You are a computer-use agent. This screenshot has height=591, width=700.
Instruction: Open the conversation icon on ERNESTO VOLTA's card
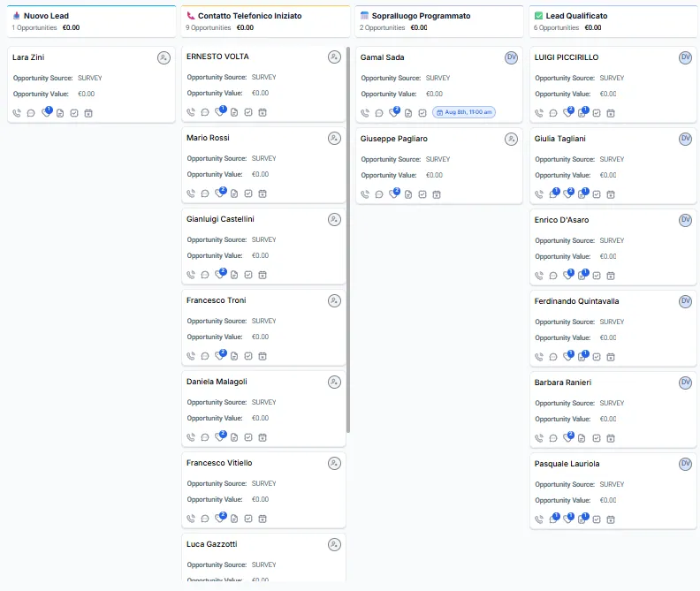coord(205,112)
